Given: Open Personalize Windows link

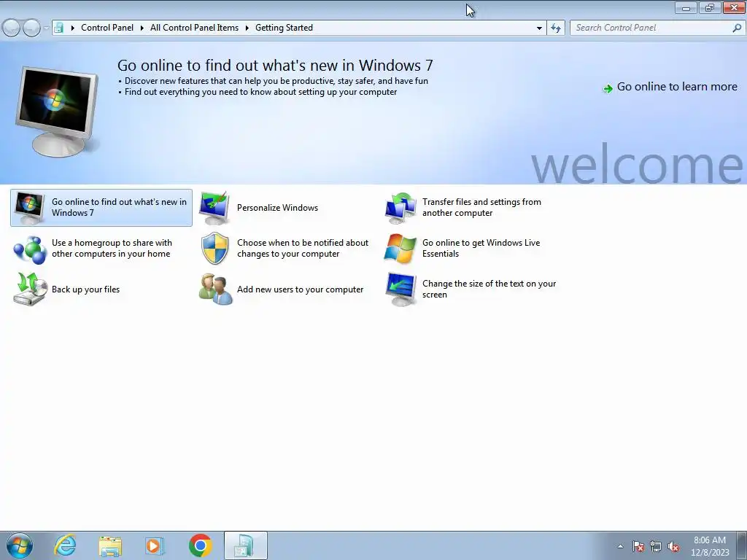Looking at the screenshot, I should (x=277, y=208).
